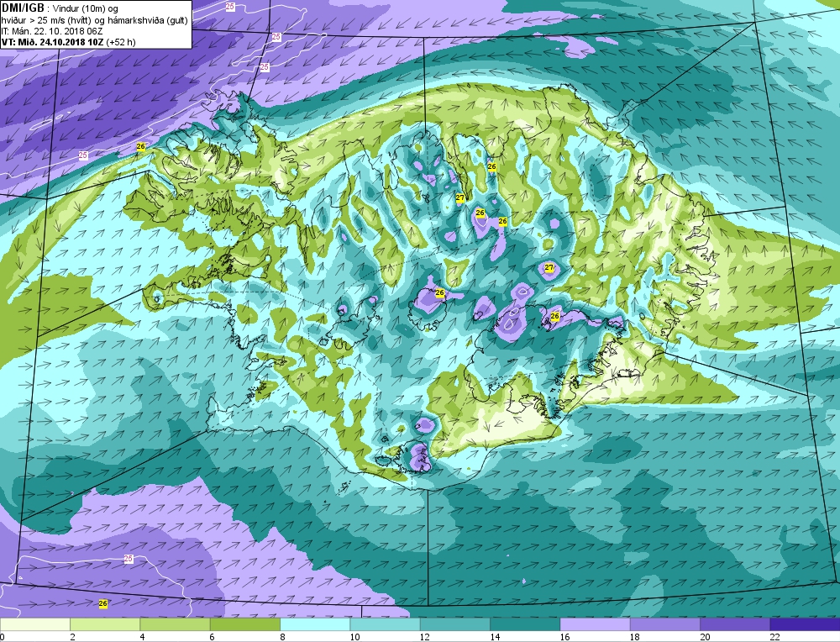Click the "hviður > 25 m/s (hvítt)" header line
Screen dimensions: 840x642
[x=45, y=20]
